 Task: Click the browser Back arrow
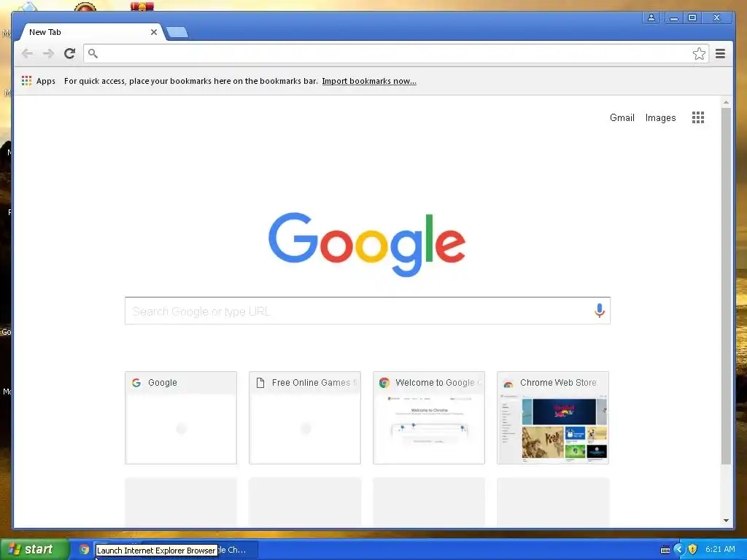(27, 53)
